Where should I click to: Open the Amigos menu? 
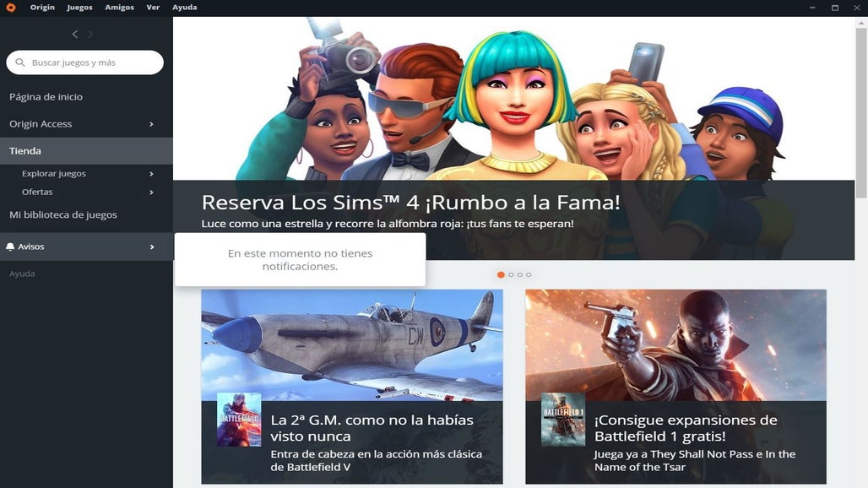pos(119,8)
